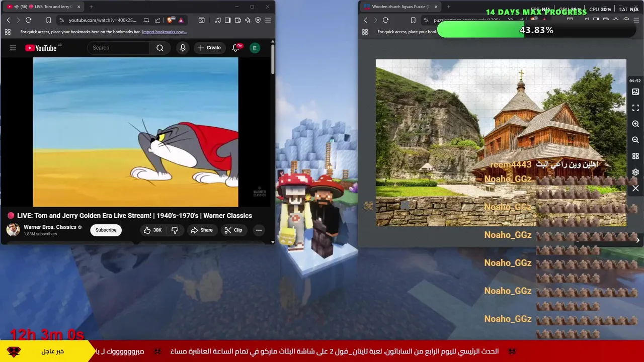The image size is (644, 362).
Task: Go to YouTube home via logo
Action: click(x=42, y=48)
